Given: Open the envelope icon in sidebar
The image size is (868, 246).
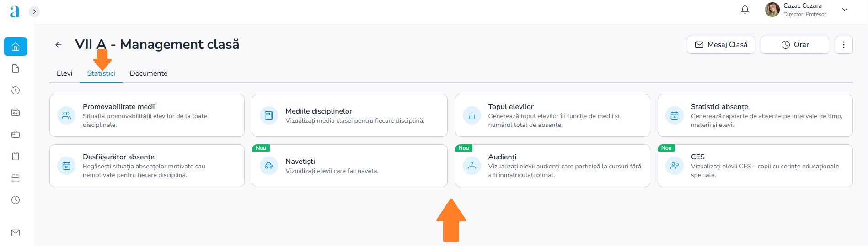Looking at the screenshot, I should point(16,233).
